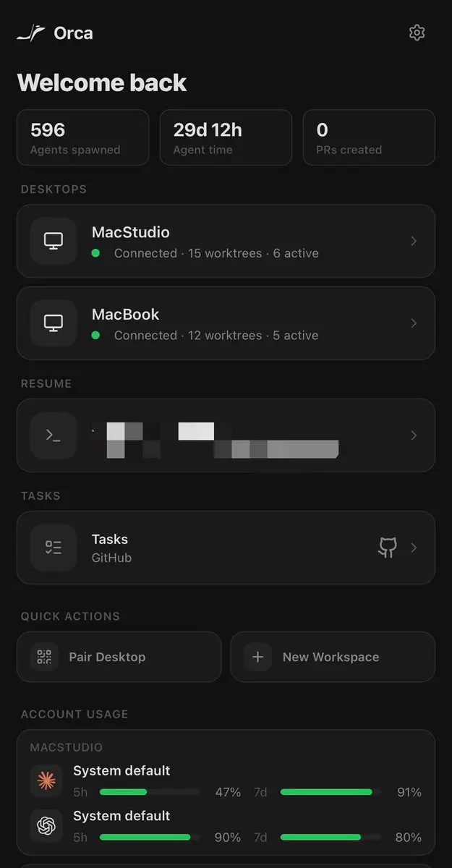Click the PRs created stat card
This screenshot has height=868, width=452.
click(369, 137)
